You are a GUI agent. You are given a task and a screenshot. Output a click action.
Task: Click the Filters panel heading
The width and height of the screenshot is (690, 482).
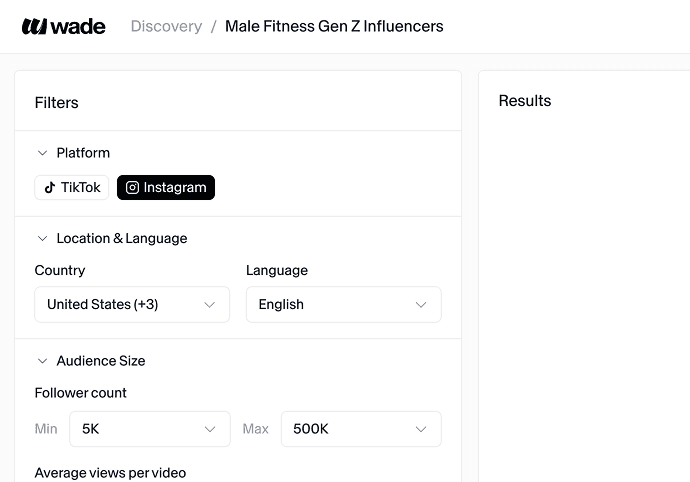click(x=57, y=102)
